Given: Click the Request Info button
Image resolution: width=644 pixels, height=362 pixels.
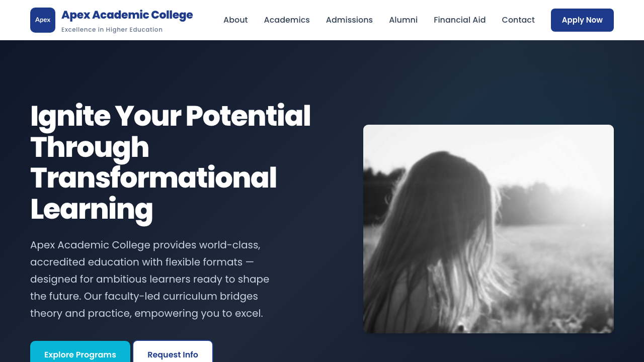Looking at the screenshot, I should point(173,354).
